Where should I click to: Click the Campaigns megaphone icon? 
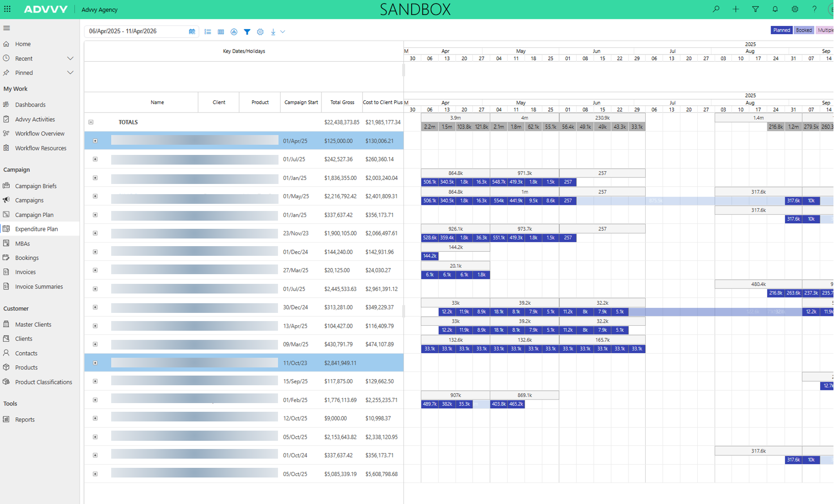tap(7, 200)
